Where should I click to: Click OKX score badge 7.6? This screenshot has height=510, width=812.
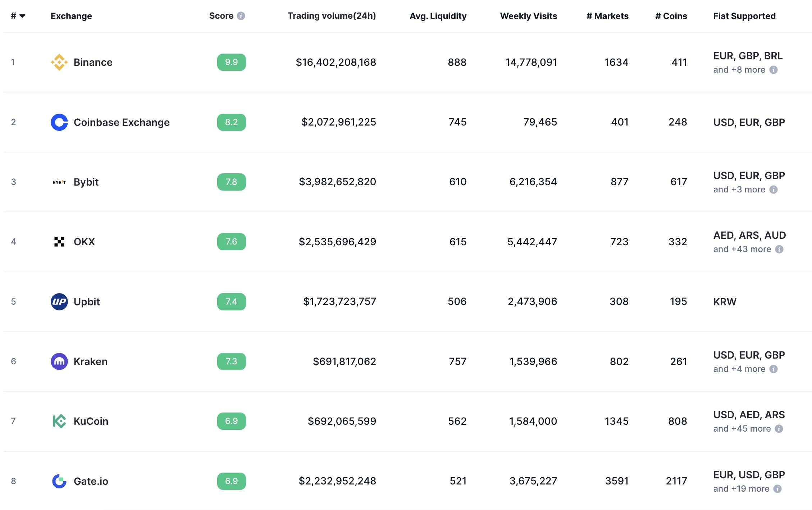point(232,242)
